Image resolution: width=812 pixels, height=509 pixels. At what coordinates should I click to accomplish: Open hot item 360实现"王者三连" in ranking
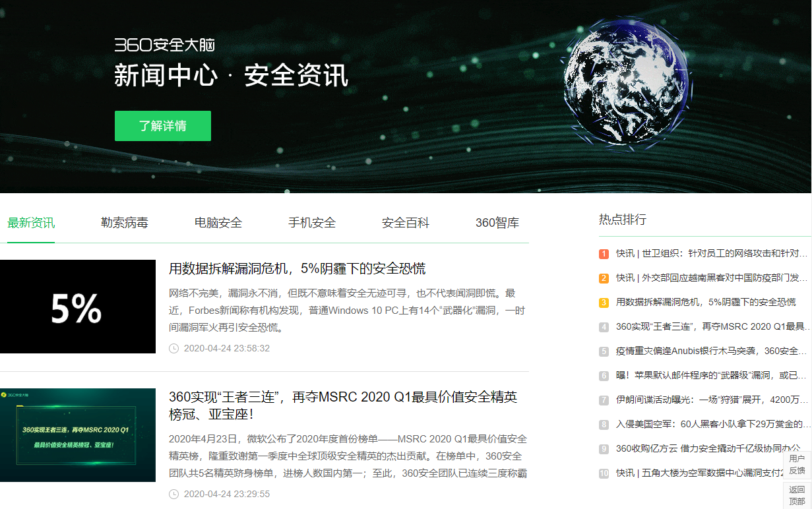714,326
